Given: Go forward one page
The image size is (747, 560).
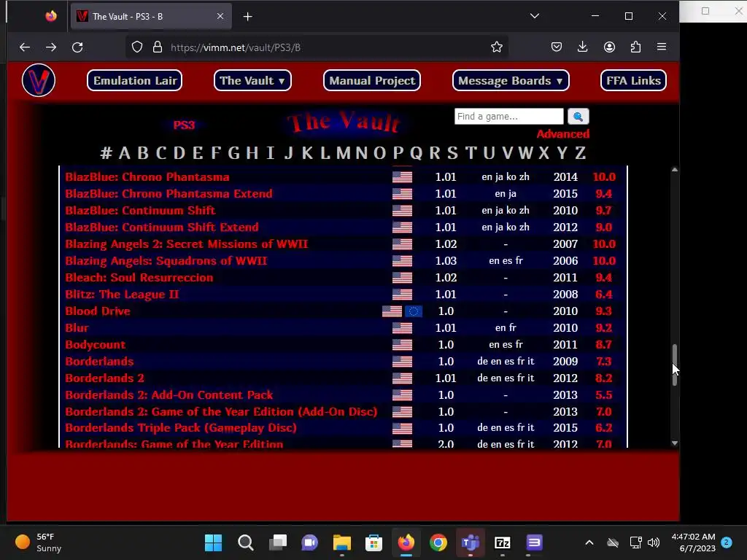Looking at the screenshot, I should (x=51, y=47).
